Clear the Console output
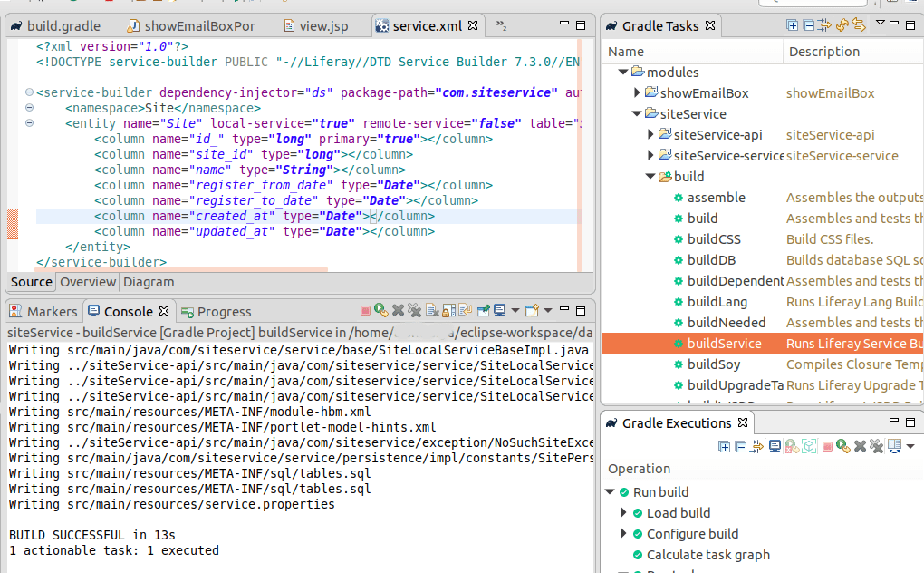924x573 pixels. [x=431, y=311]
